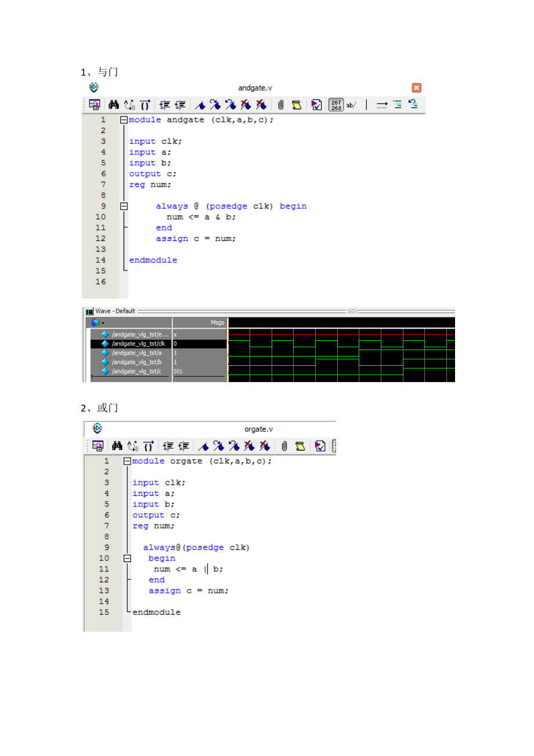Collapse always block at line 9 in andgate.v
534x756 pixels.
(123, 206)
